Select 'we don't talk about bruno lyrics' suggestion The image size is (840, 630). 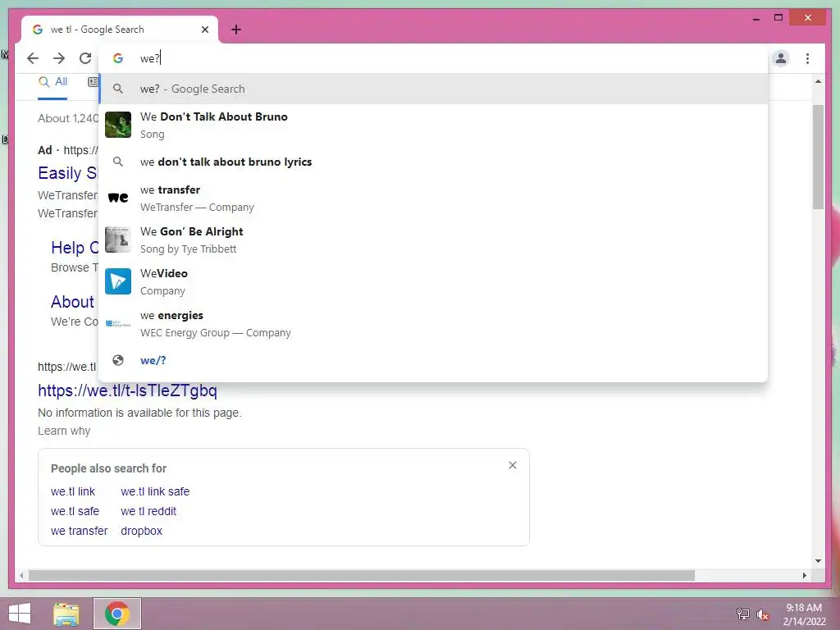pos(433,162)
